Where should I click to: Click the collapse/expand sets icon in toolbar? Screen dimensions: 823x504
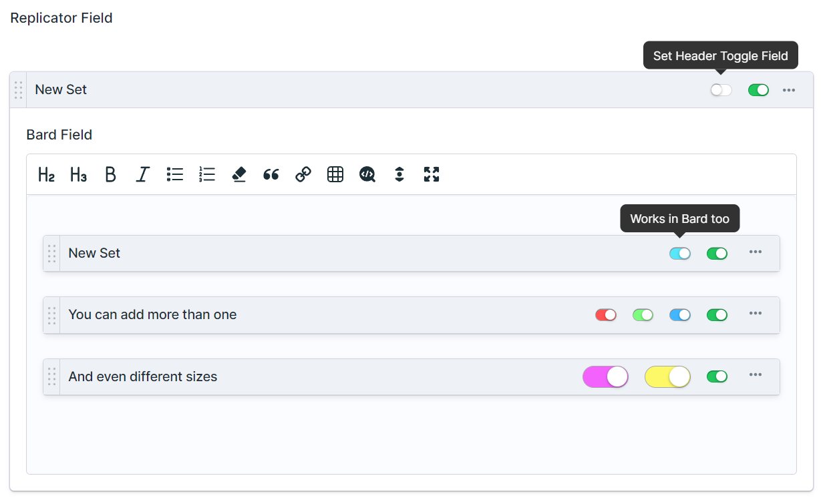point(399,175)
